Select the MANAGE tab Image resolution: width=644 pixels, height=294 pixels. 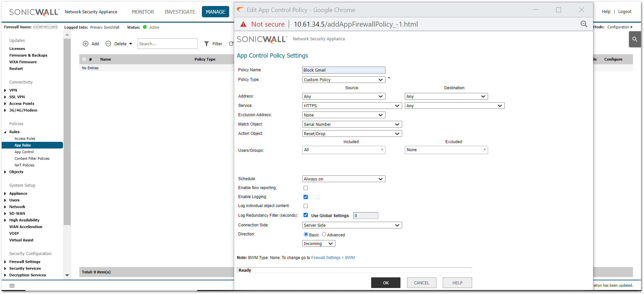(x=216, y=12)
